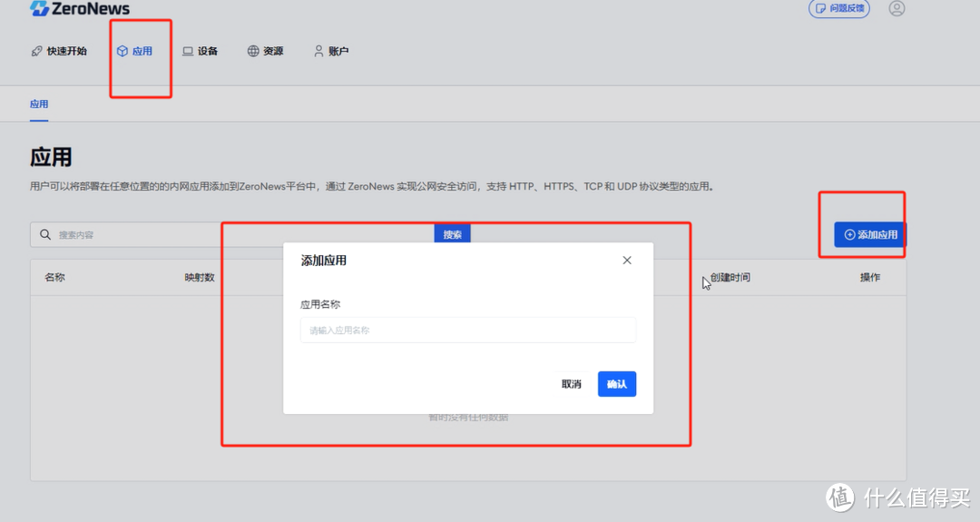980x522 pixels.
Task: Click the large 应用 page heading
Action: coord(51,157)
